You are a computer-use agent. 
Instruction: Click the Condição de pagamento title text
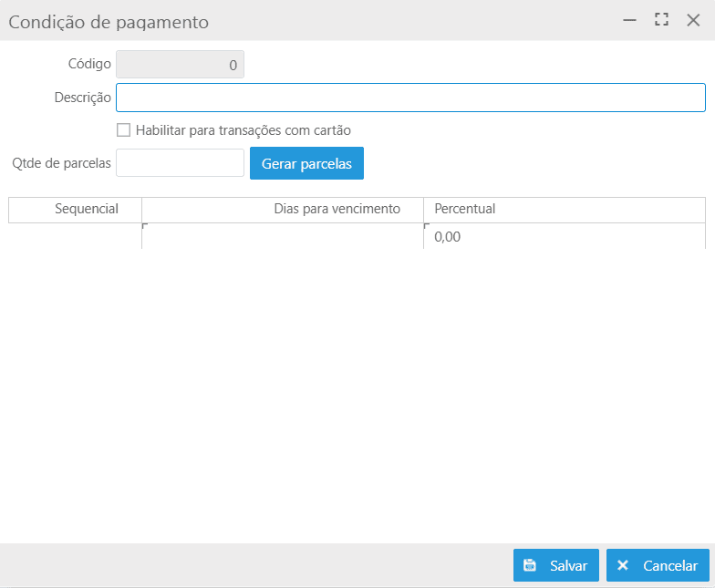pos(109,20)
